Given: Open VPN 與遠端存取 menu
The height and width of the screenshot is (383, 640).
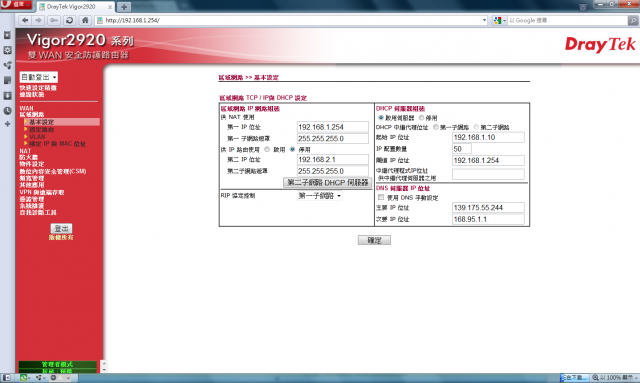Looking at the screenshot, I should 42,192.
